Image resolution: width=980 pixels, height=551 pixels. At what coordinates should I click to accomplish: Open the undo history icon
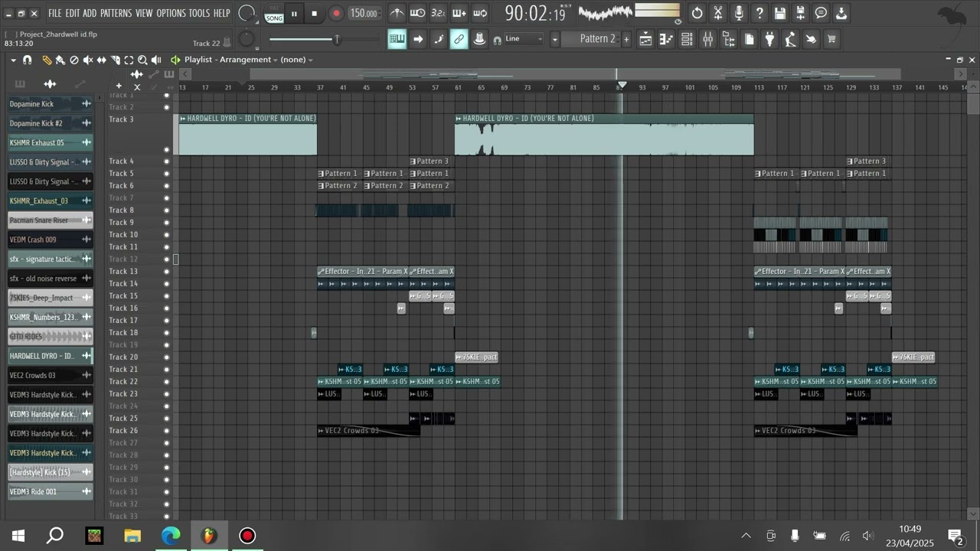697,13
